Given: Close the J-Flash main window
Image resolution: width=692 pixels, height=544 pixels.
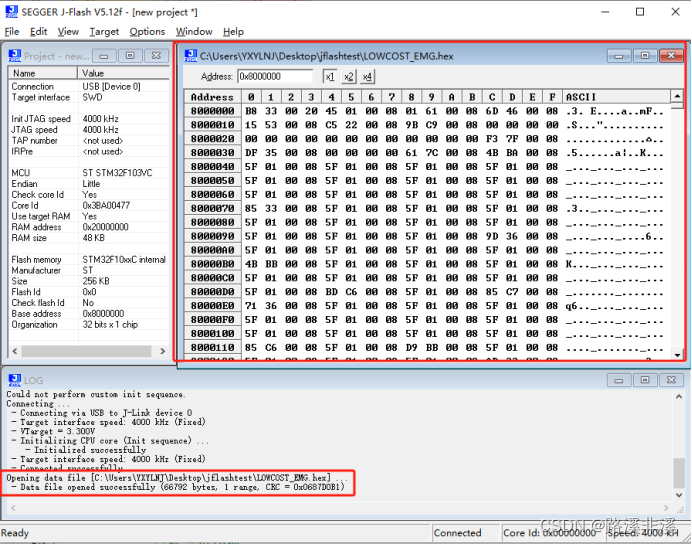Looking at the screenshot, I should 675,12.
